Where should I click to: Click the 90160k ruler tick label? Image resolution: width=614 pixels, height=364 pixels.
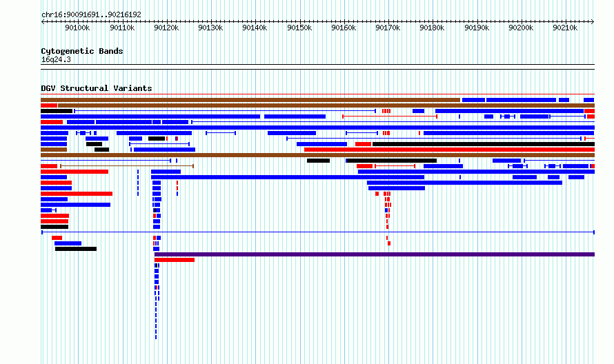pos(344,28)
